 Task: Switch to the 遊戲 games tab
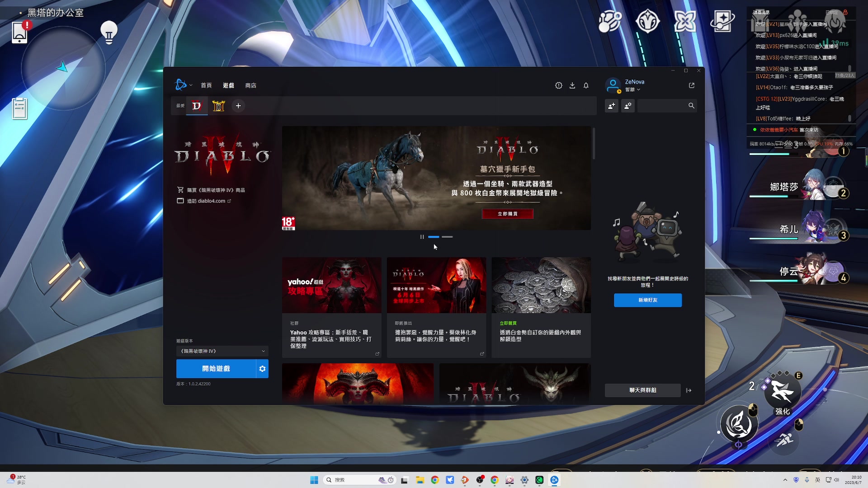pyautogui.click(x=228, y=85)
